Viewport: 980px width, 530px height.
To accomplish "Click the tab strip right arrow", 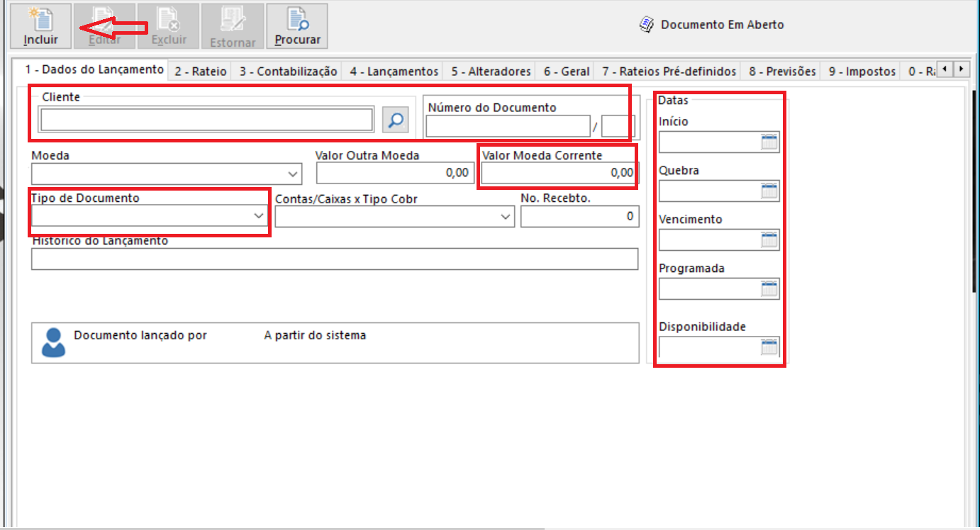I will 962,69.
